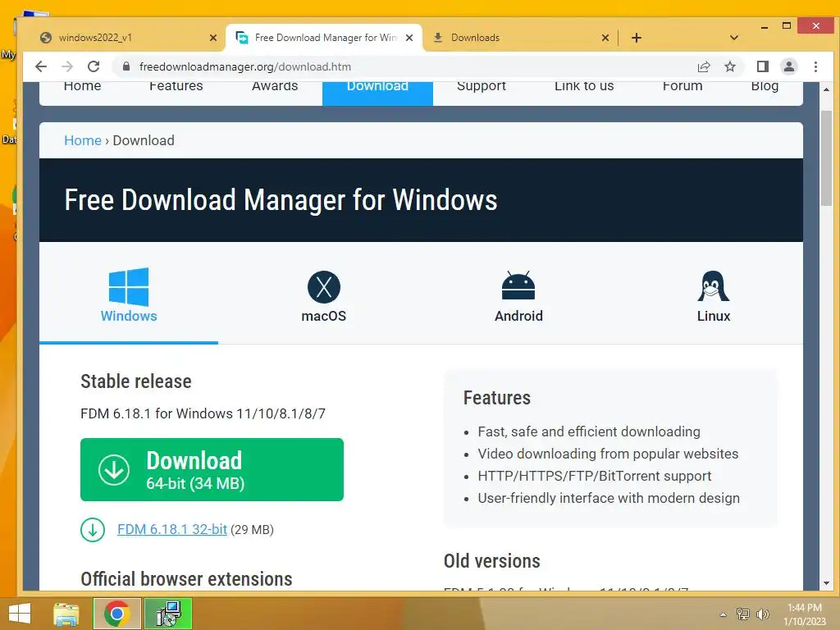
Task: Switch to the Downloads tab
Action: (x=519, y=38)
